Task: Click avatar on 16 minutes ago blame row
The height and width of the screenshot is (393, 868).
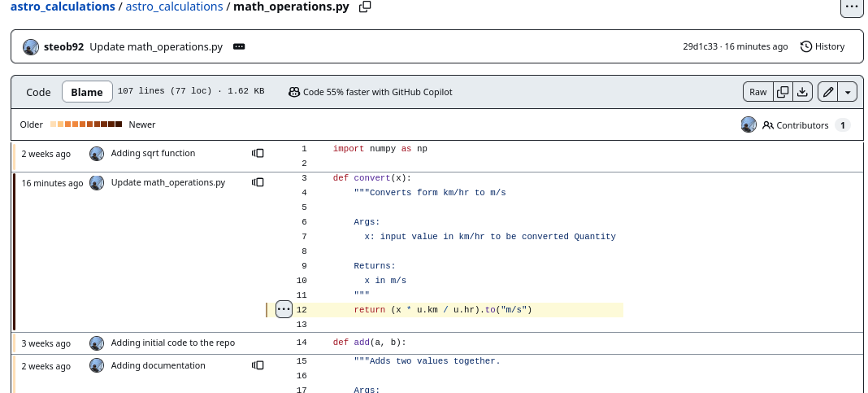Action: pos(97,182)
